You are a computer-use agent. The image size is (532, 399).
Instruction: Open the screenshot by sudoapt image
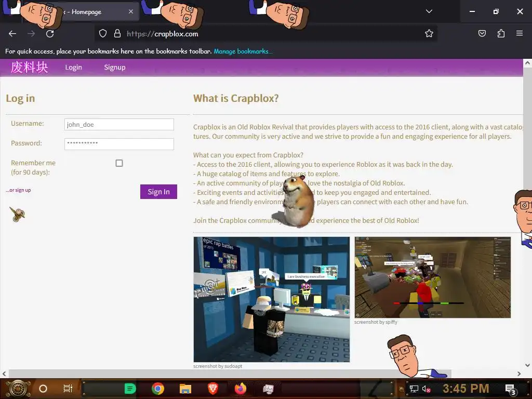coord(271,299)
